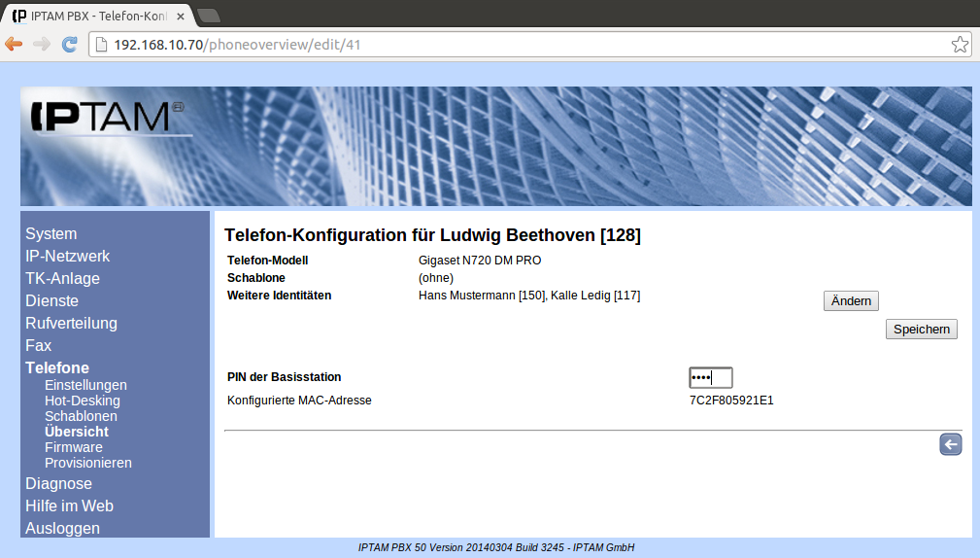This screenshot has width=980, height=558.
Task: Click the browser reload icon
Action: 69,44
